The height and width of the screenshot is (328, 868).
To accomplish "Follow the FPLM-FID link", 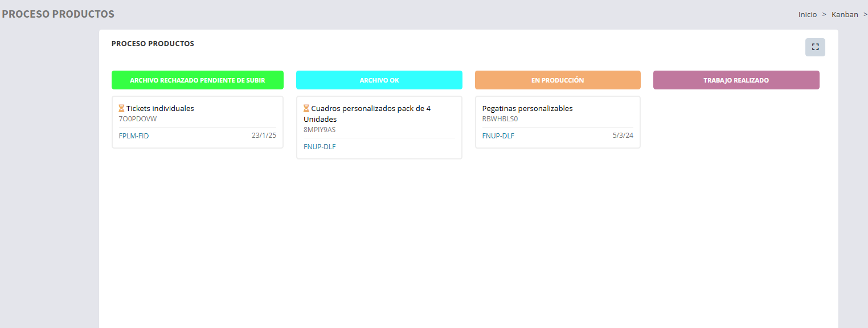I will click(134, 136).
